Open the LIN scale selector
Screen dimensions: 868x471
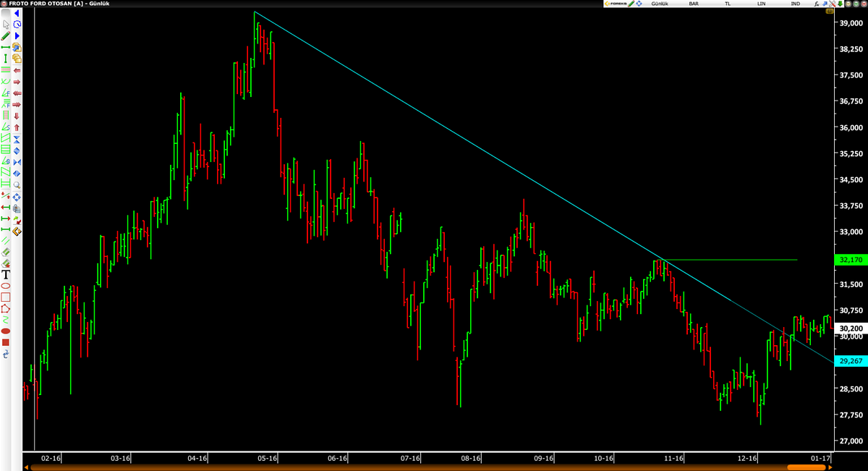pos(761,4)
